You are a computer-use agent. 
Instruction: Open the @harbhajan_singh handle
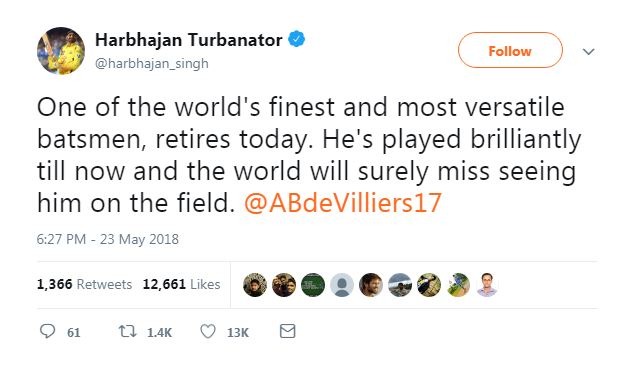pyautogui.click(x=152, y=63)
